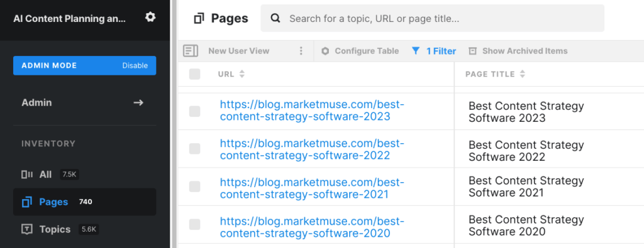
Task: Select Pages in the Inventory list
Action: pyautogui.click(x=85, y=202)
